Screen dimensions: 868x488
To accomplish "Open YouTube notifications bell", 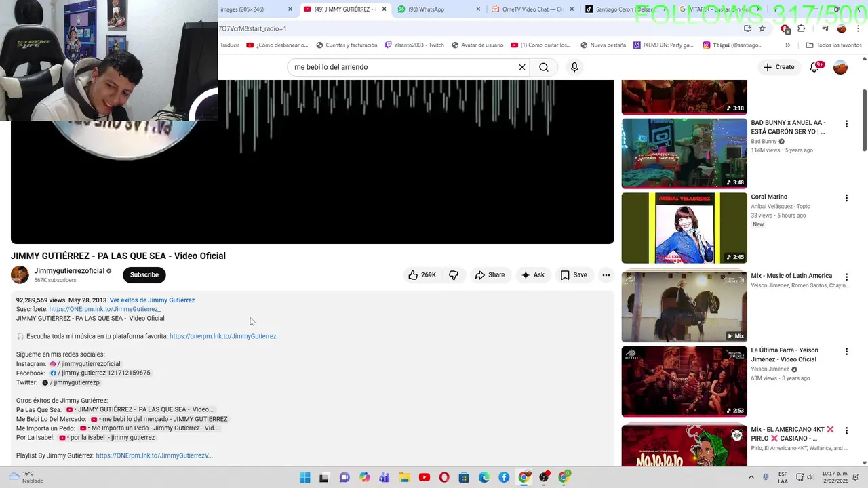I will [815, 67].
